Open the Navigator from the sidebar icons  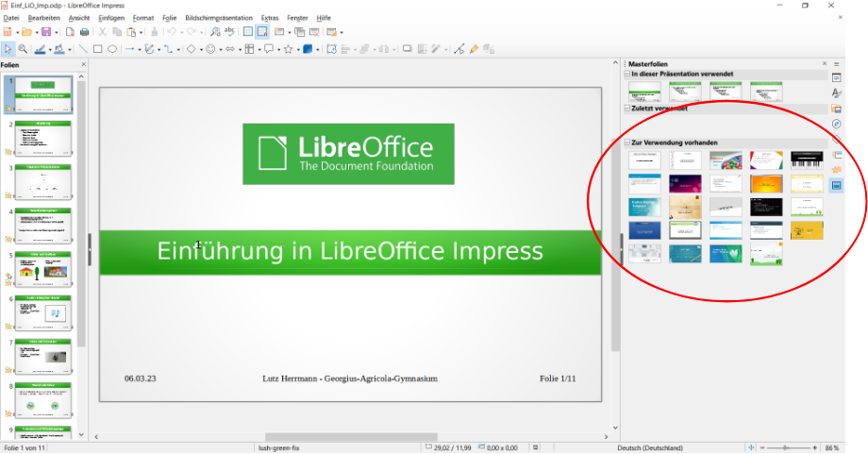pyautogui.click(x=837, y=125)
